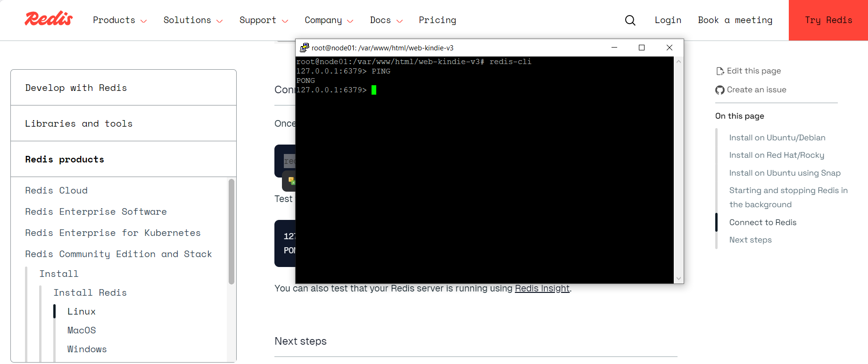The width and height of the screenshot is (868, 364).
Task: Click the Redis logo
Action: coord(49,19)
